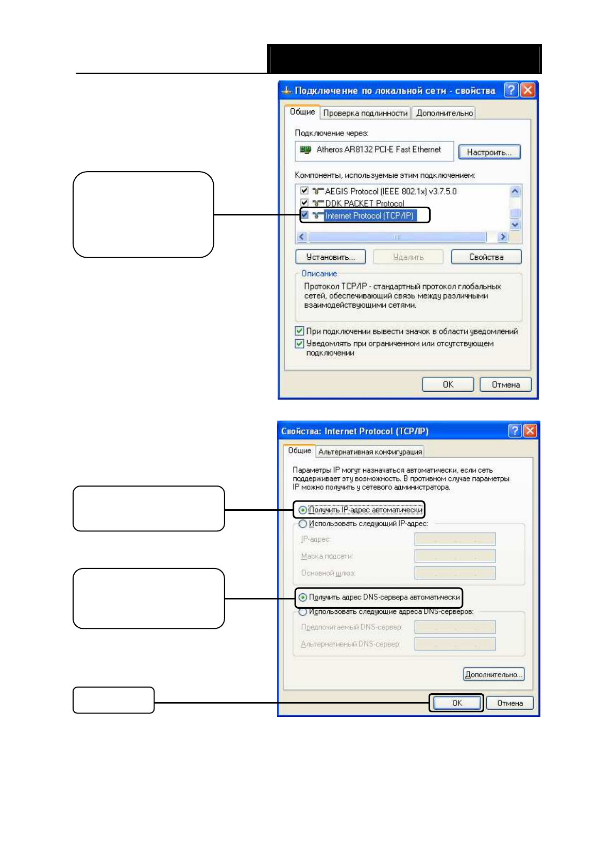Click the Настроить adapter button

(489, 152)
